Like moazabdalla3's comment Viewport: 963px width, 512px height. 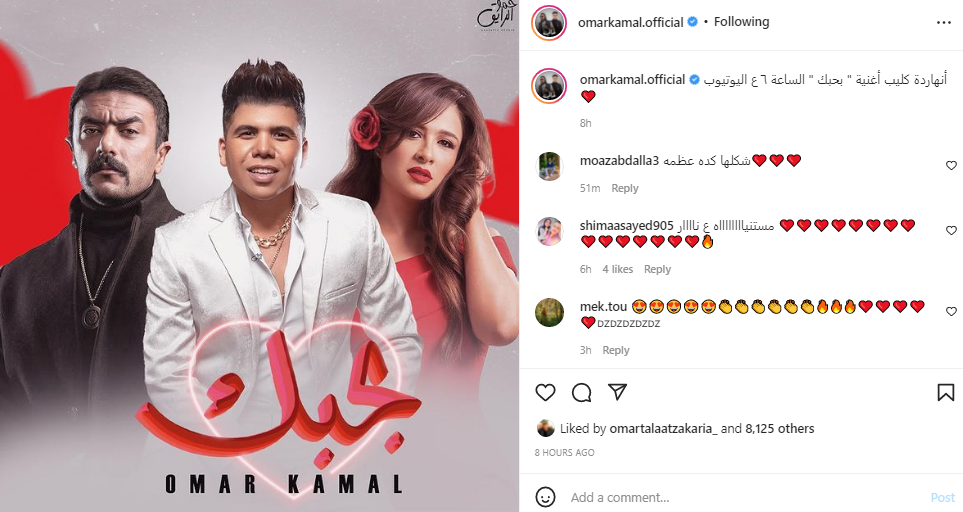click(x=951, y=166)
